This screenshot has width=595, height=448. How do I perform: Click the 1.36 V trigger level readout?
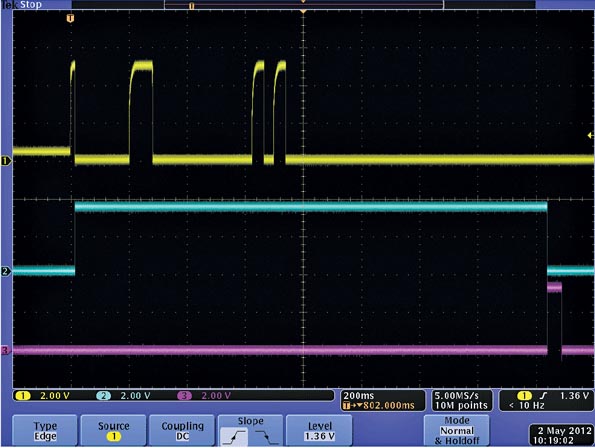[575, 396]
